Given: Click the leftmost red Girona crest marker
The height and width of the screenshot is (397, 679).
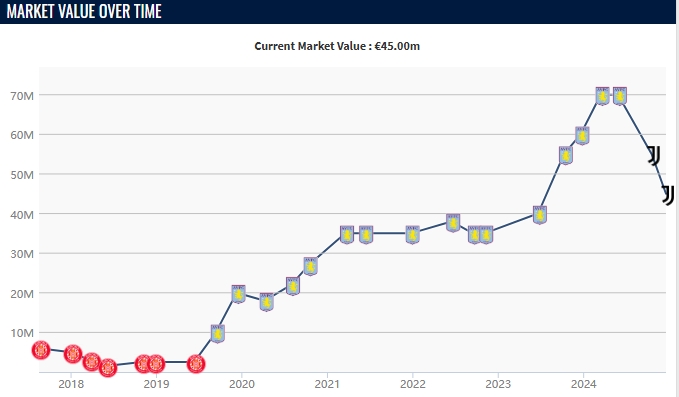Looking at the screenshot, I should click(41, 350).
